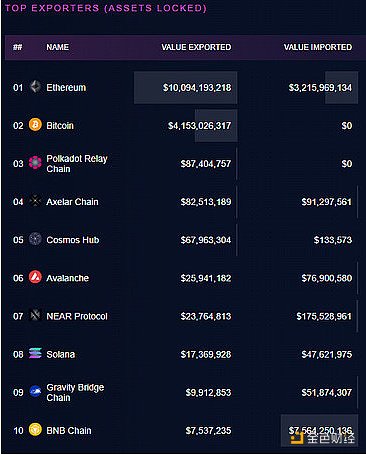The image size is (366, 455).
Task: Click the NAME column header
Action: 58,47
